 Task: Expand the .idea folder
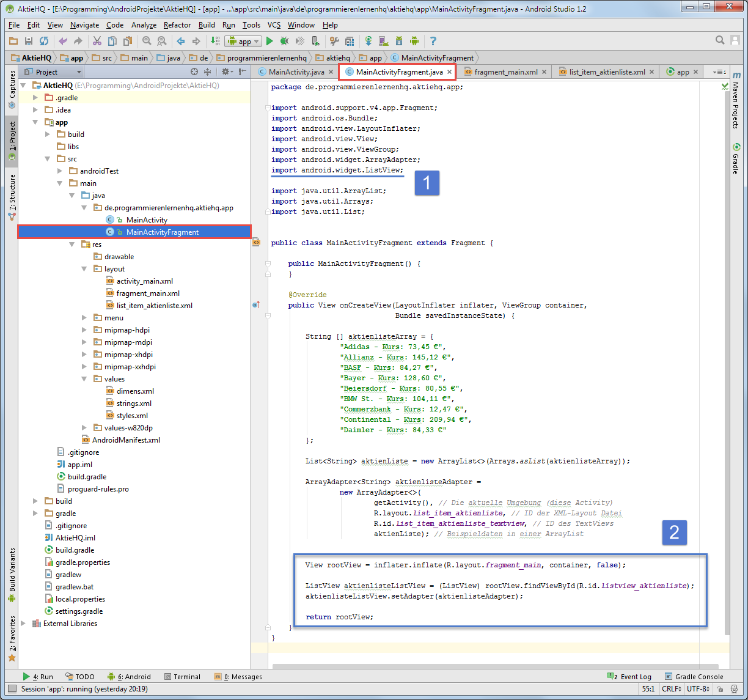coord(35,110)
